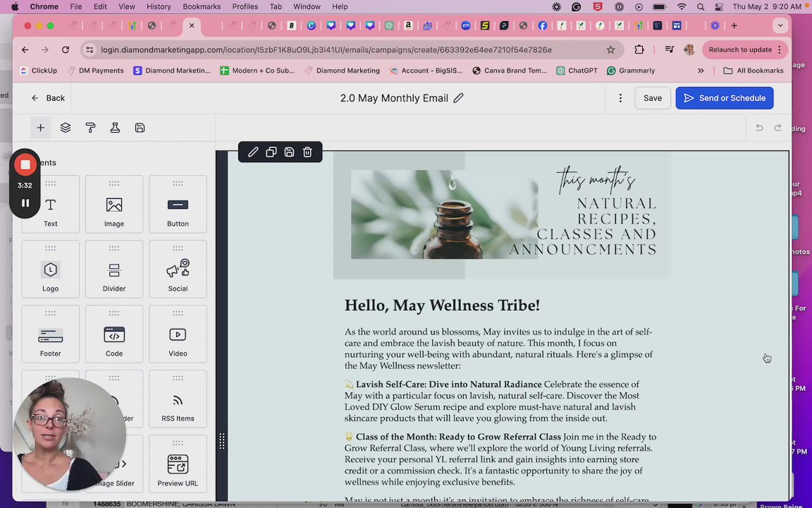This screenshot has height=508, width=812.
Task: Add a Text element
Action: coord(50,204)
